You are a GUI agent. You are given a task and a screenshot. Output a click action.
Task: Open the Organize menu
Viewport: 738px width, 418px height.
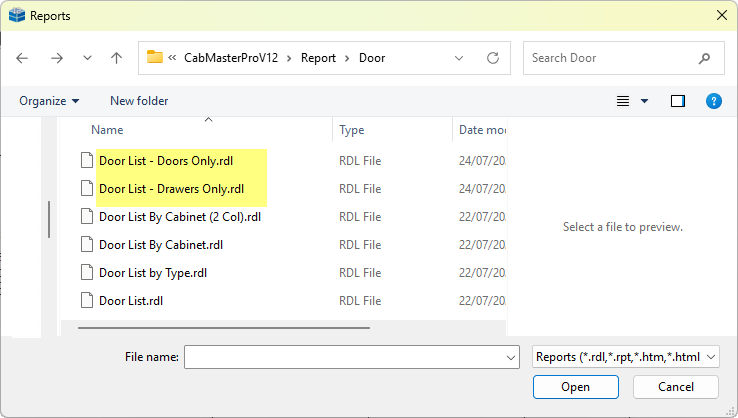(49, 101)
